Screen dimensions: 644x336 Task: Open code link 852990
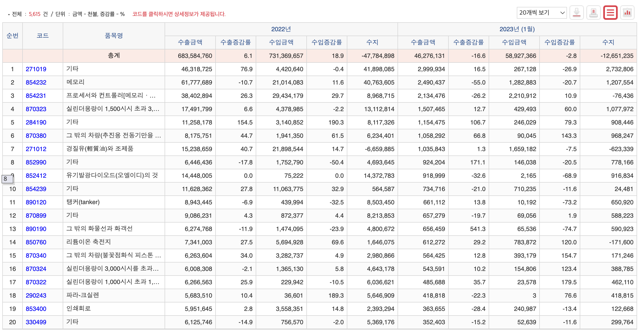point(36,162)
